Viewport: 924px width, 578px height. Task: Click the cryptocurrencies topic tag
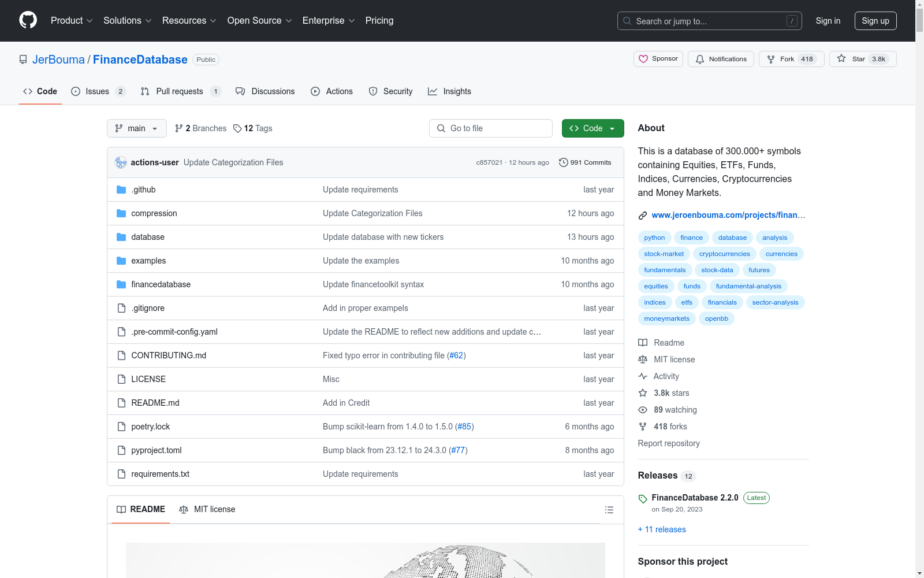tap(724, 254)
